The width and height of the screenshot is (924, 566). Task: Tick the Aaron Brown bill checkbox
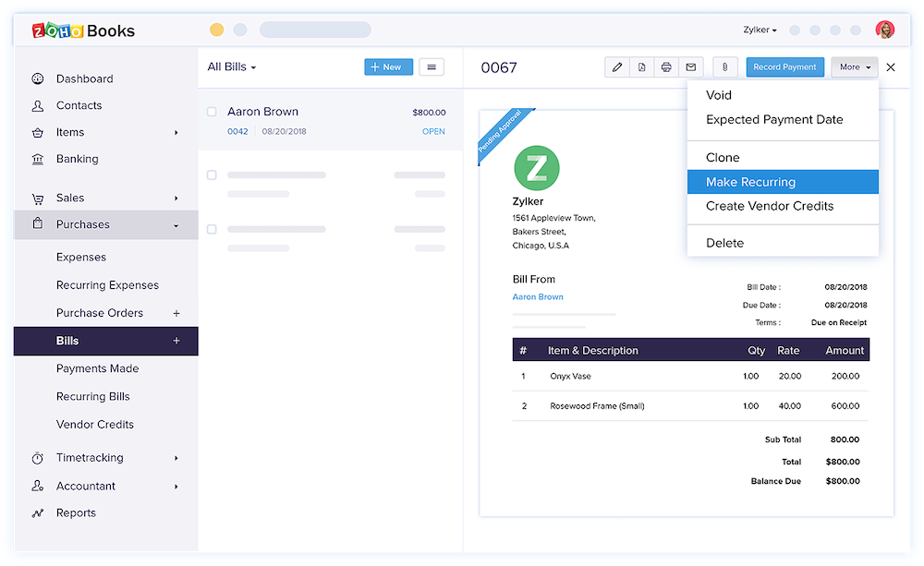tap(212, 112)
